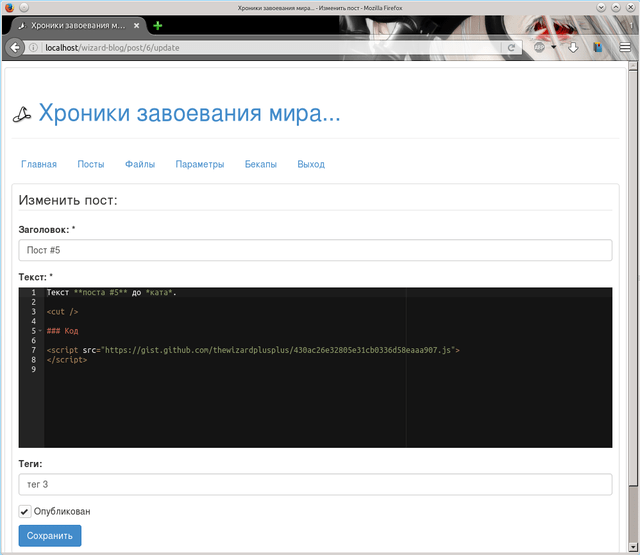Select the Хроники завоевания мира browser tab
The image size is (640, 555).
pyautogui.click(x=78, y=26)
